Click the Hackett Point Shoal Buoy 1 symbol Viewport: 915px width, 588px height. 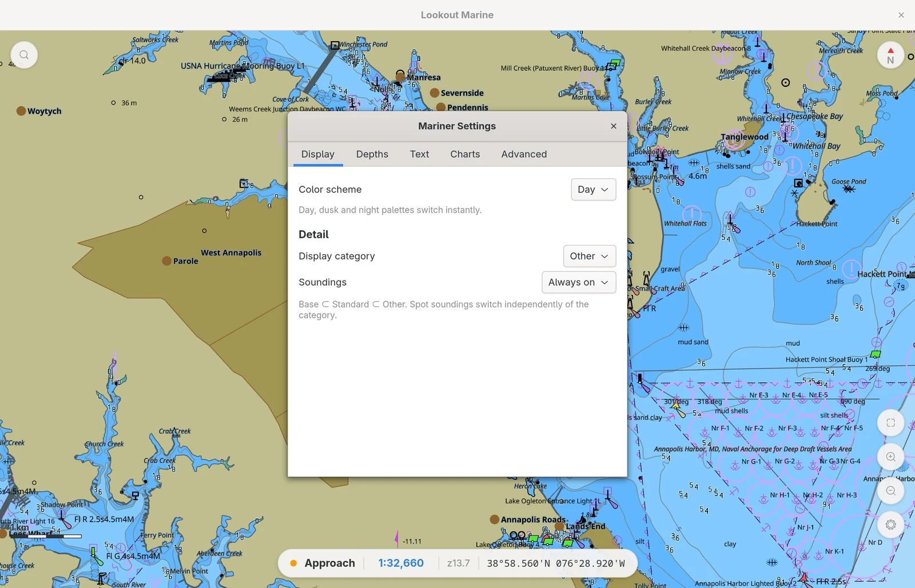pyautogui.click(x=876, y=354)
